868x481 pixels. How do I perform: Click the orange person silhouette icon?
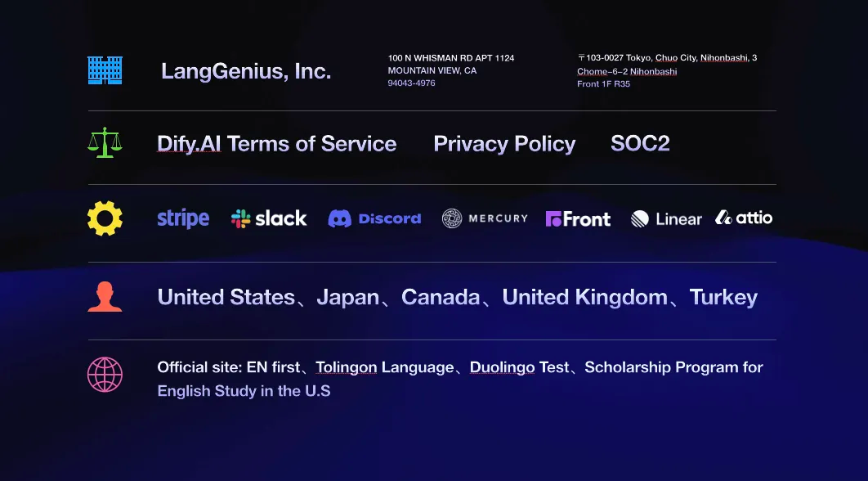point(105,296)
